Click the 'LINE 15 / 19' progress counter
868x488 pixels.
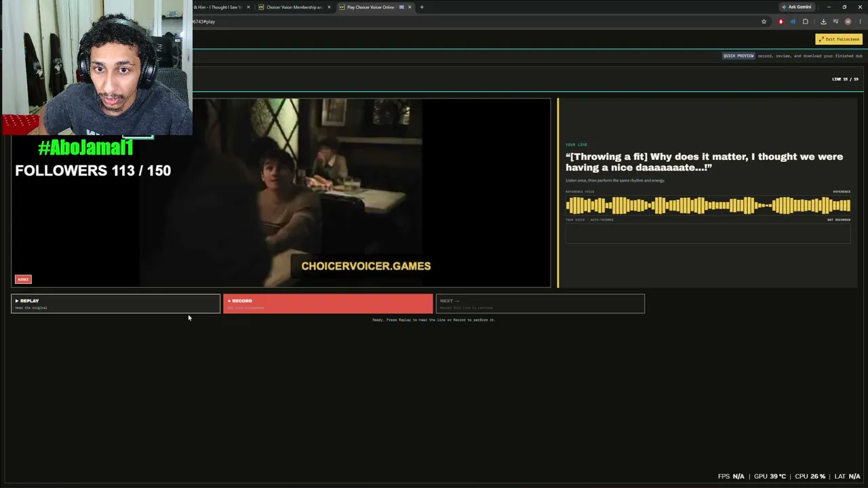pyautogui.click(x=845, y=79)
